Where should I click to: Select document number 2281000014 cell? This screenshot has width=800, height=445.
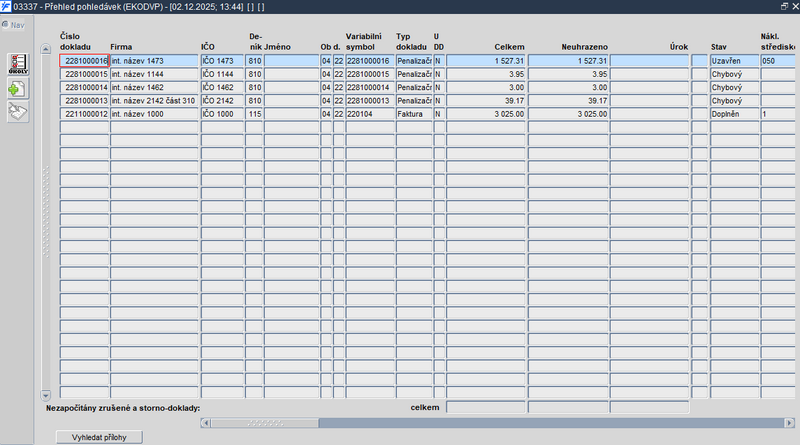84,87
